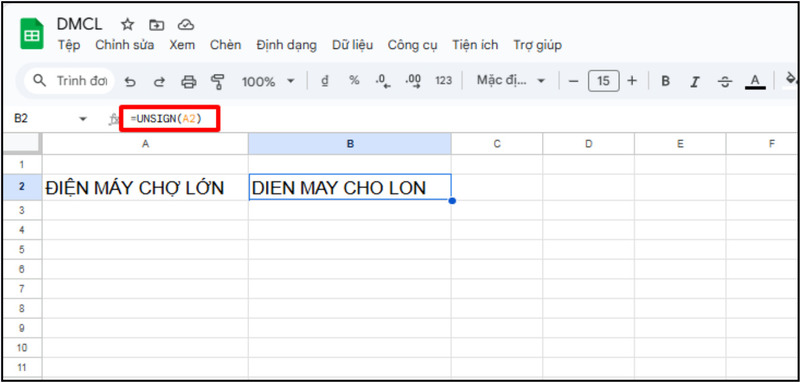This screenshot has width=800, height=382.
Task: Select row 3 header
Action: pyautogui.click(x=21, y=210)
